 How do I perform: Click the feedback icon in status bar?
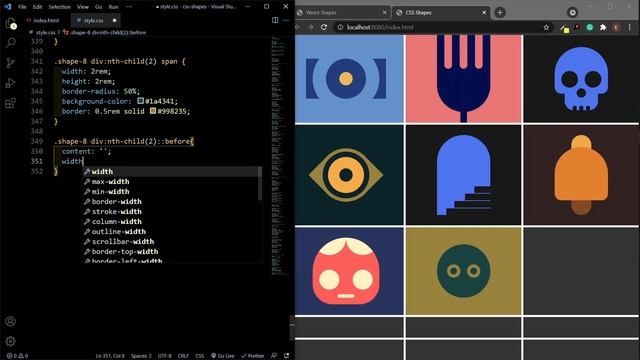tap(274, 356)
